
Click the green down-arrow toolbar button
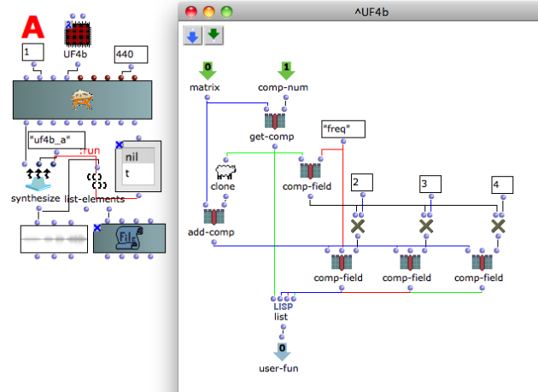click(x=213, y=35)
